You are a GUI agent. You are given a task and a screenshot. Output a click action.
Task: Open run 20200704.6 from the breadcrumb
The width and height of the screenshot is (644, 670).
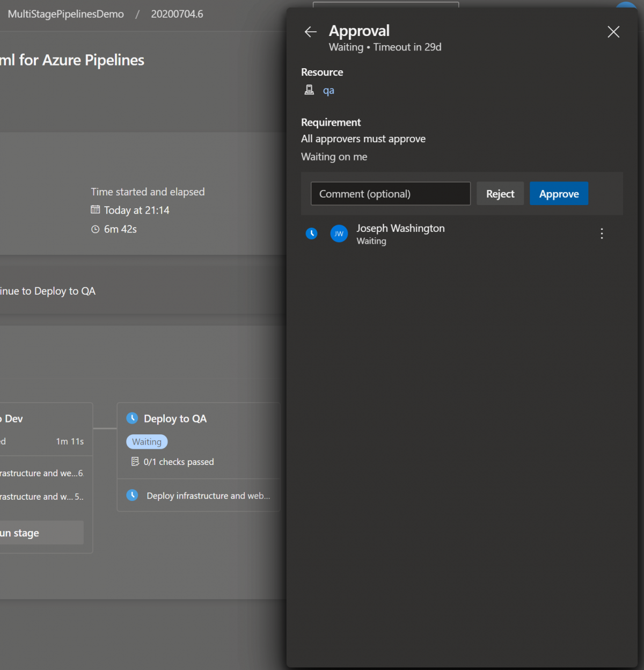[177, 14]
